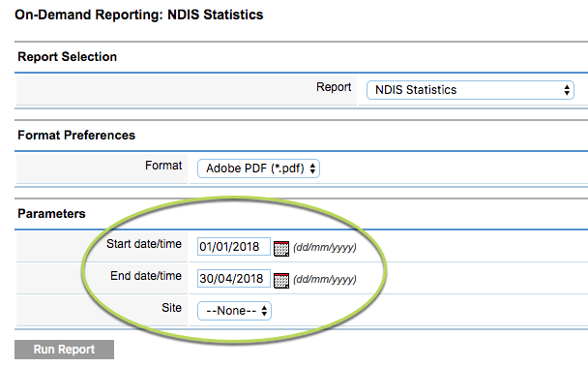Click the Run Report button
This screenshot has width=588, height=367.
tap(64, 350)
